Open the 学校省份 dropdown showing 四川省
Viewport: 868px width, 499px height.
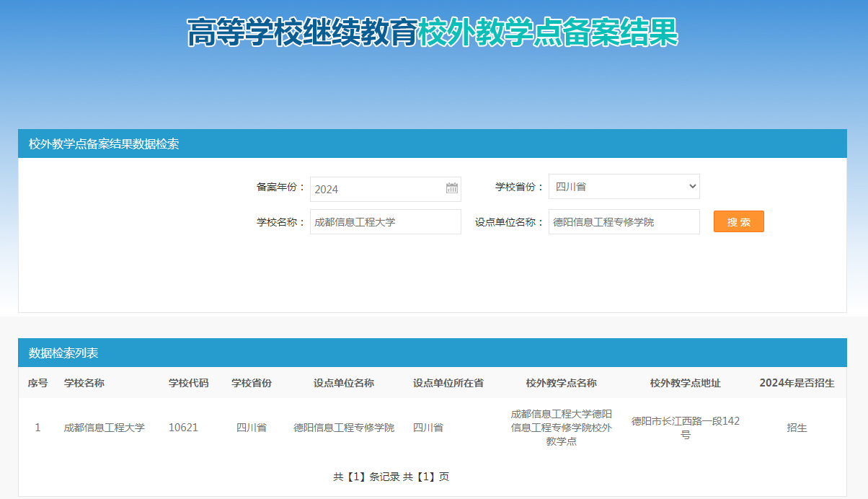point(624,186)
